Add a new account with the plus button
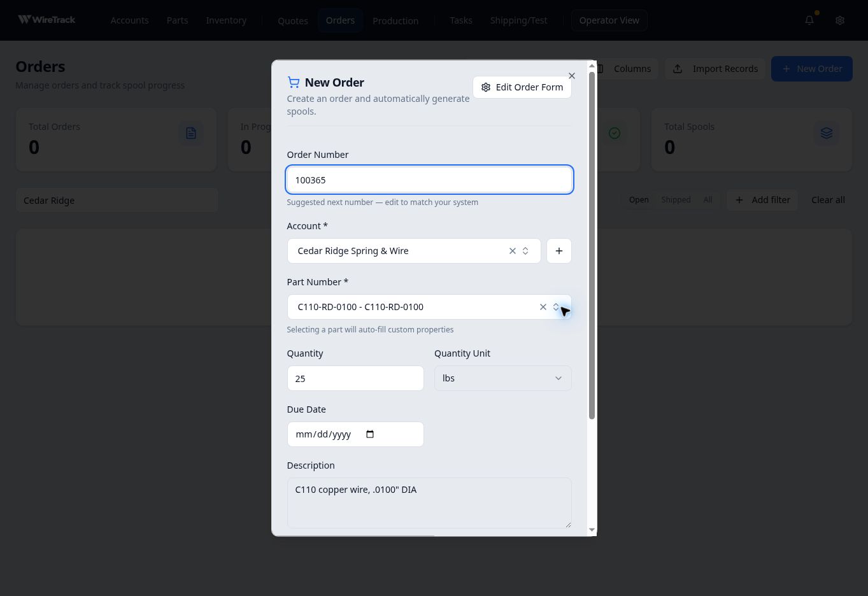The width and height of the screenshot is (868, 596). pos(559,251)
